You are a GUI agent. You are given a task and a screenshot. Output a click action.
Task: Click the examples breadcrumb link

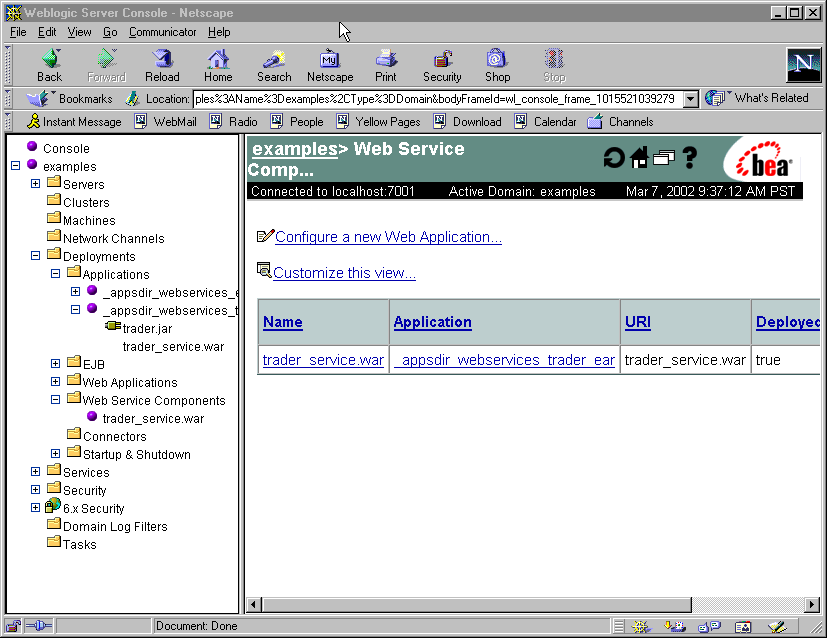pos(295,149)
